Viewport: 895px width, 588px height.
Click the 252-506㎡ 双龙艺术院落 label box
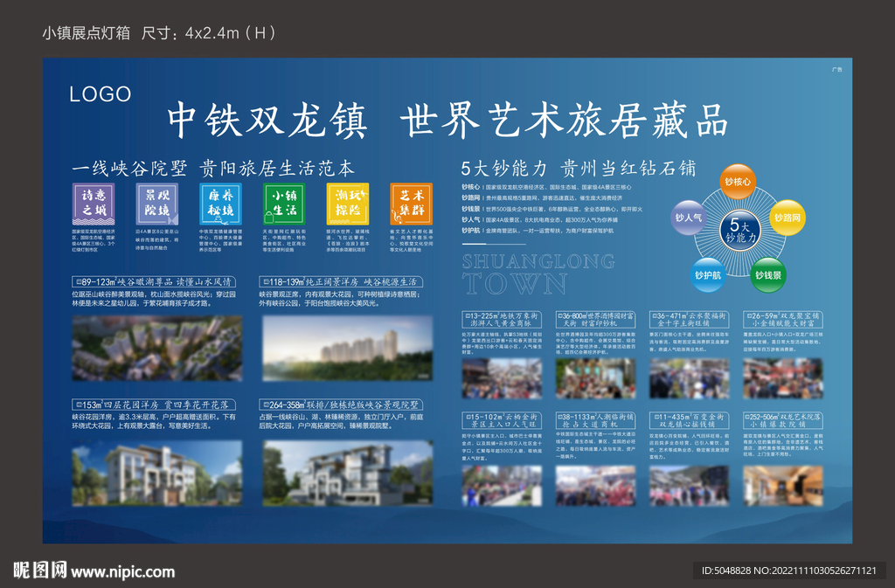click(783, 420)
